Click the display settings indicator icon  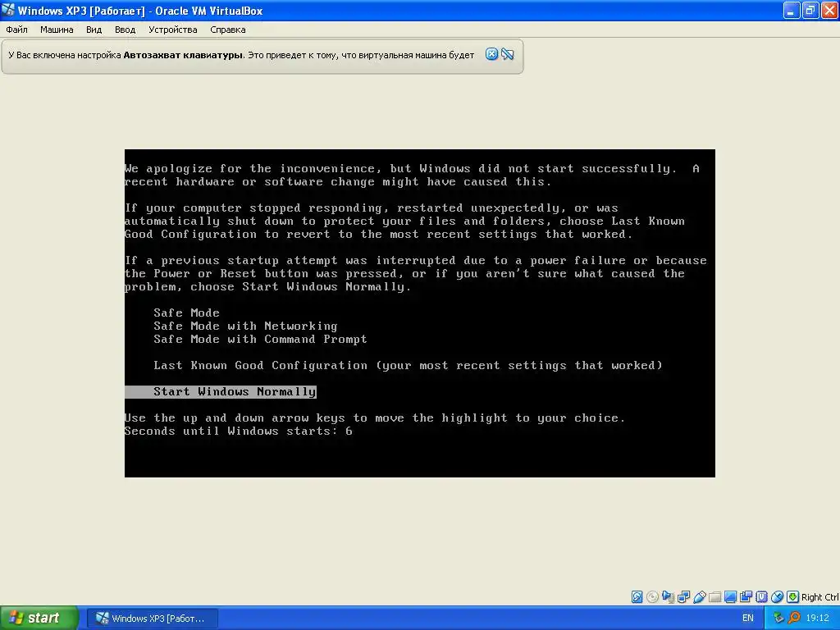[730, 597]
